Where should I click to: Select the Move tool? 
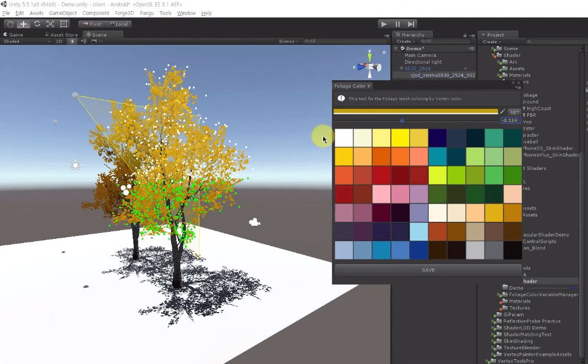coord(24,24)
